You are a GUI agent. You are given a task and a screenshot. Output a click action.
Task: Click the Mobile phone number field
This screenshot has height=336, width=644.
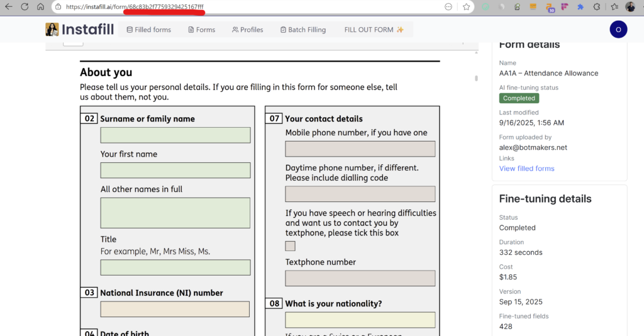point(360,149)
